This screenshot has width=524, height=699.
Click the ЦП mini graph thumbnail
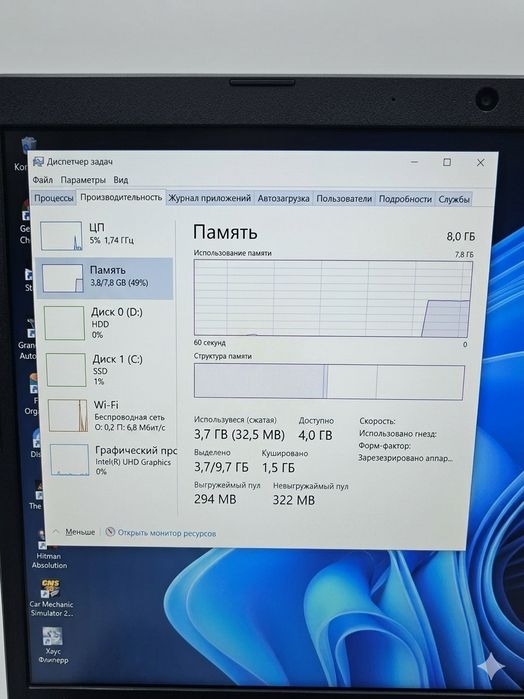coord(62,236)
